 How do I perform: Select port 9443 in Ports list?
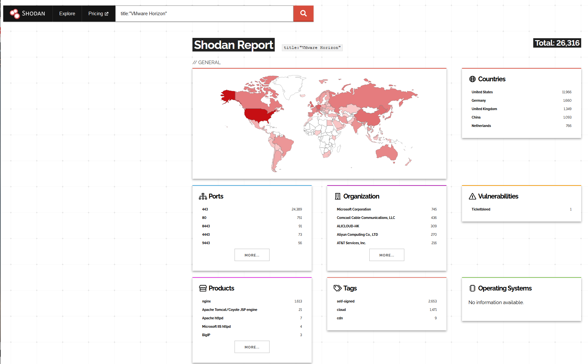coord(252,243)
